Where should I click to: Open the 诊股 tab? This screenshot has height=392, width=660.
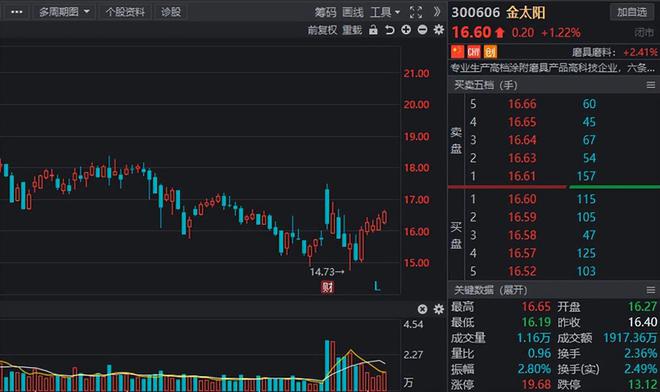click(171, 12)
